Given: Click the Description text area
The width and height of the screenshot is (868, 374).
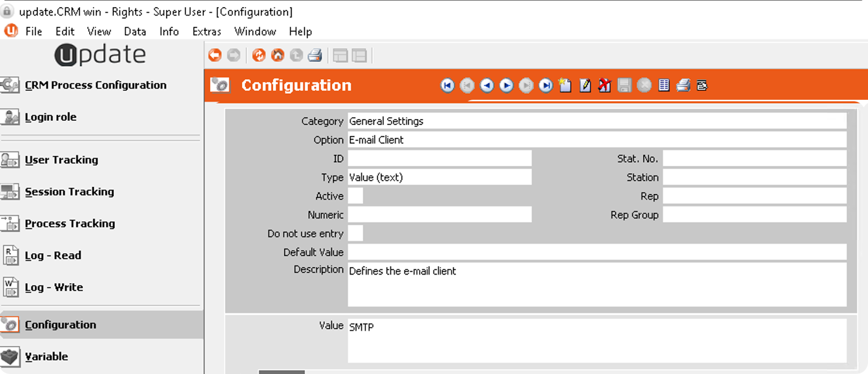Looking at the screenshot, I should tap(597, 285).
